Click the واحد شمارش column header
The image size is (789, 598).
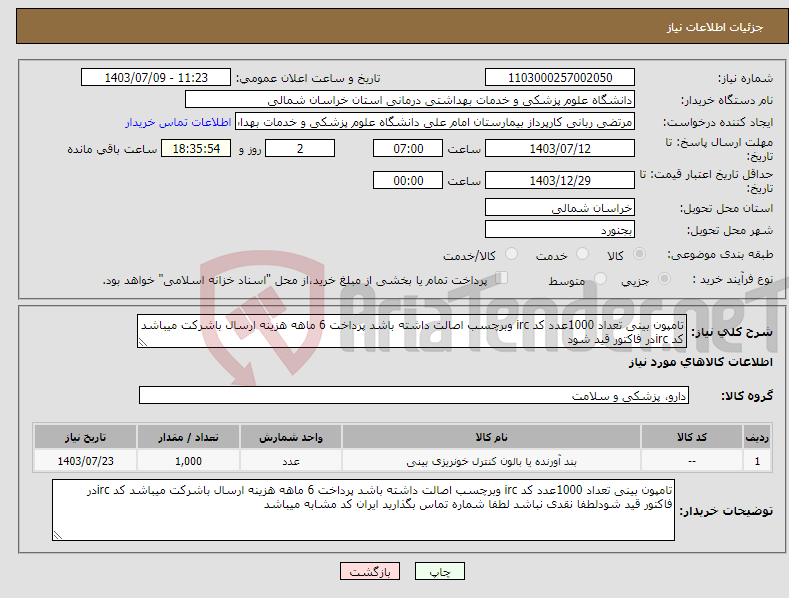[x=291, y=437]
